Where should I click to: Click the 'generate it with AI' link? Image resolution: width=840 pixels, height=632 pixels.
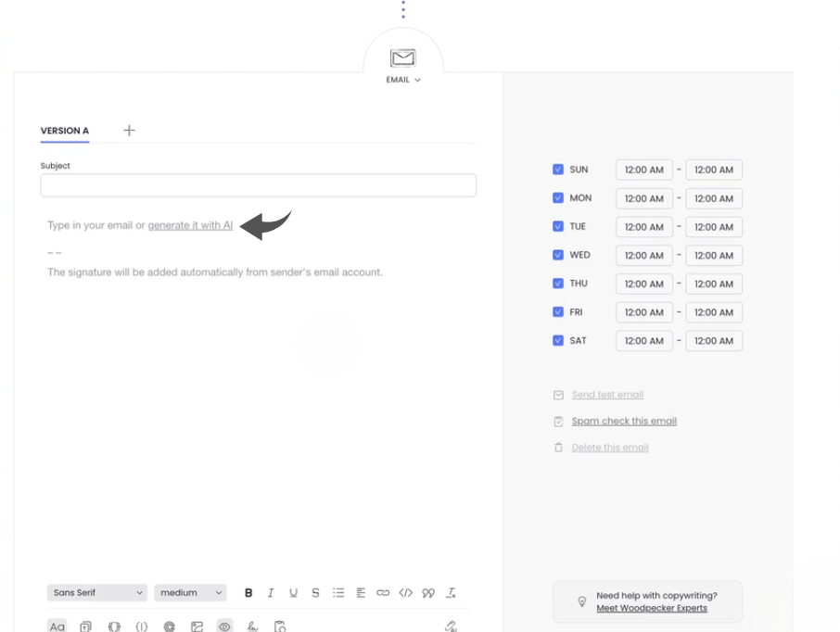tap(190, 225)
